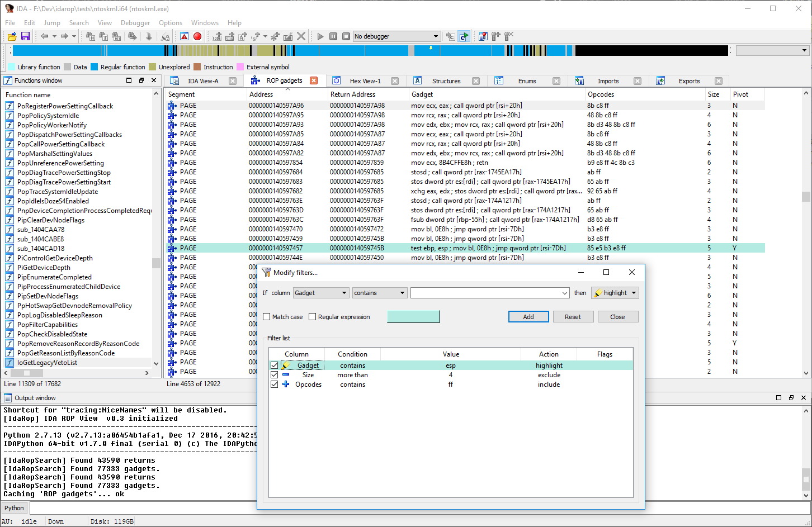Click the Reset button in Modify filters
812x527 pixels.
(573, 317)
